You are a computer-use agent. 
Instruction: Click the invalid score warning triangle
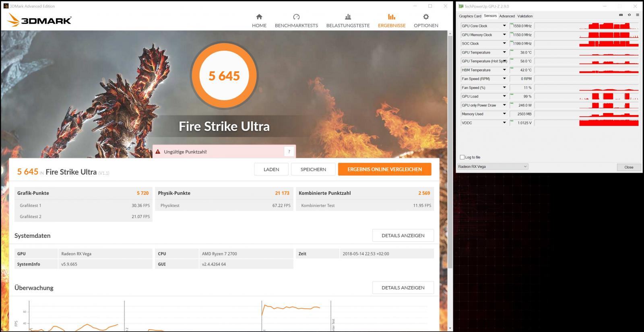tap(158, 152)
